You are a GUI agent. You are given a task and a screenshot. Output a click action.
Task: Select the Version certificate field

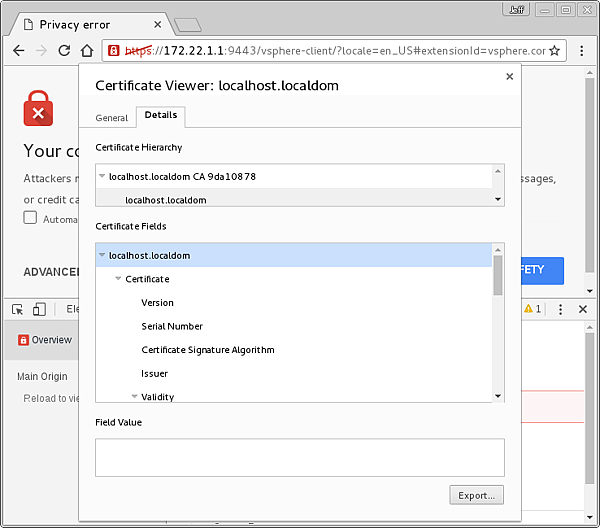click(x=157, y=303)
